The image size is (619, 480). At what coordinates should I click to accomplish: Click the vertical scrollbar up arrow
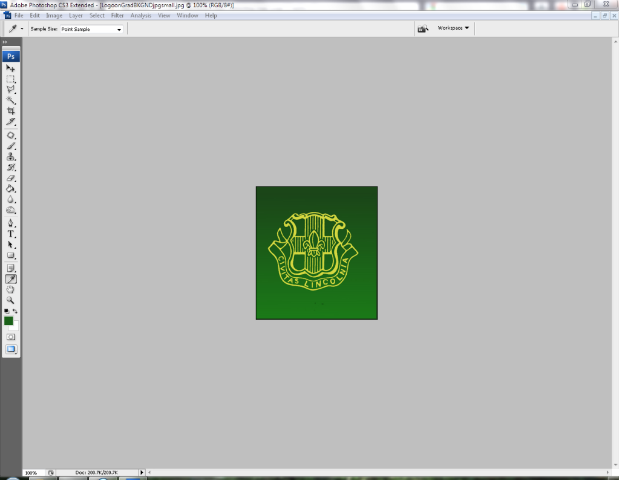point(615,41)
